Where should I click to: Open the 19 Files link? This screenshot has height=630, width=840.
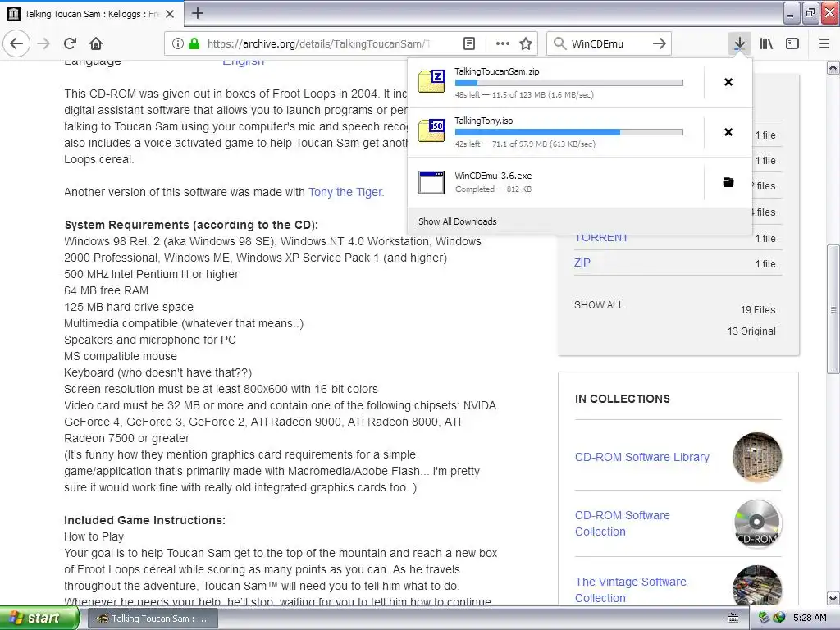click(757, 309)
